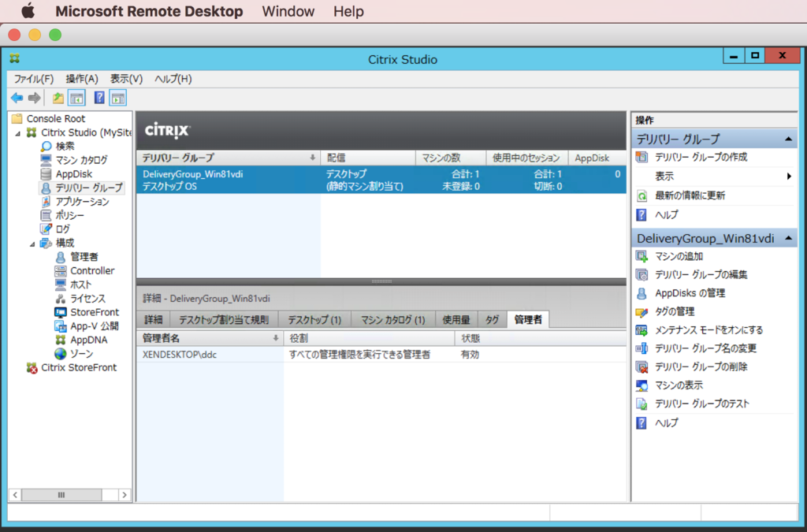The height and width of the screenshot is (532, 807).
Task: Collapse the DeliveryGroup_Win81vdi actions section
Action: coord(788,238)
